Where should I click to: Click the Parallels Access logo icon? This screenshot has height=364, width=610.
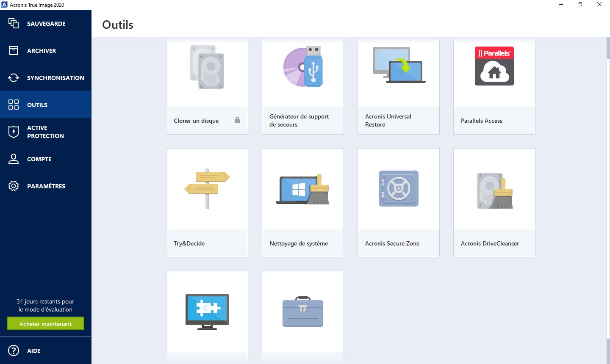click(x=494, y=66)
